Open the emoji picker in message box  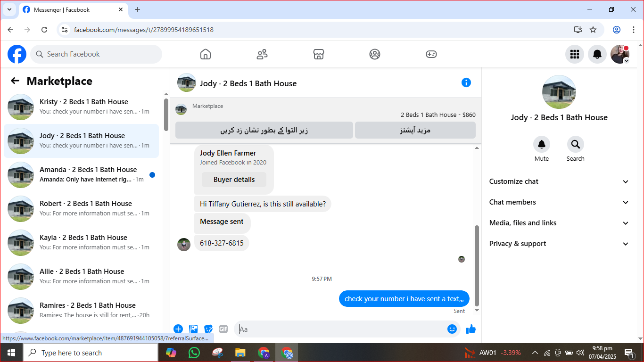452,329
